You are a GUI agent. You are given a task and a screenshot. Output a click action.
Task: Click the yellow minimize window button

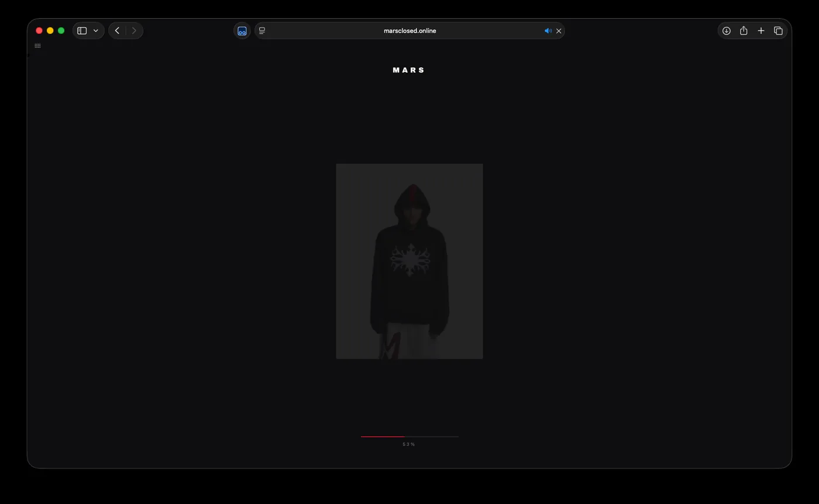(x=50, y=31)
